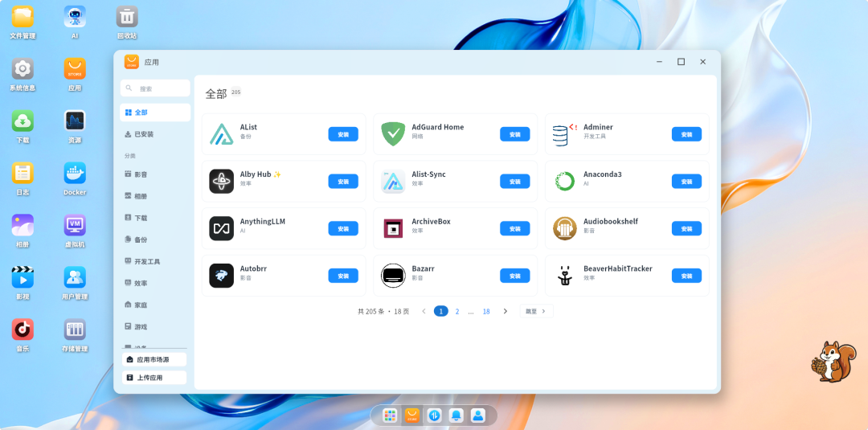Select the 家庭 category
The image size is (868, 430).
(x=155, y=305)
